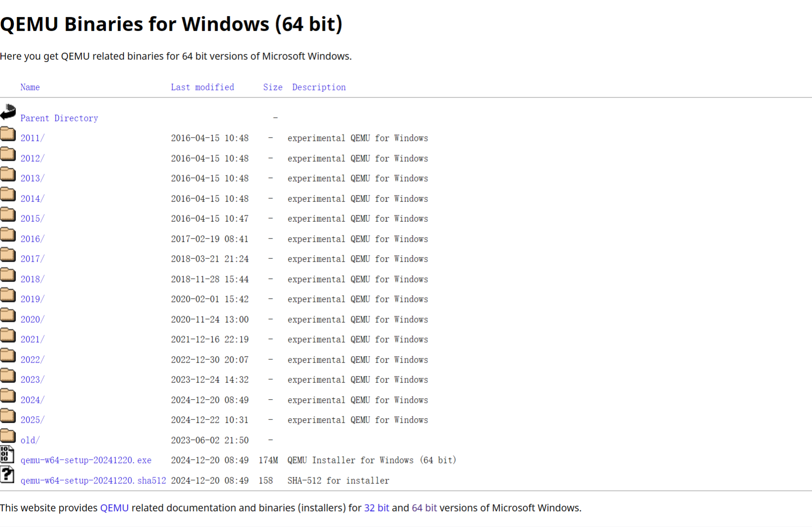The image size is (812, 527).
Task: Click the date 2020-02-01 15:42
Action: [210, 299]
